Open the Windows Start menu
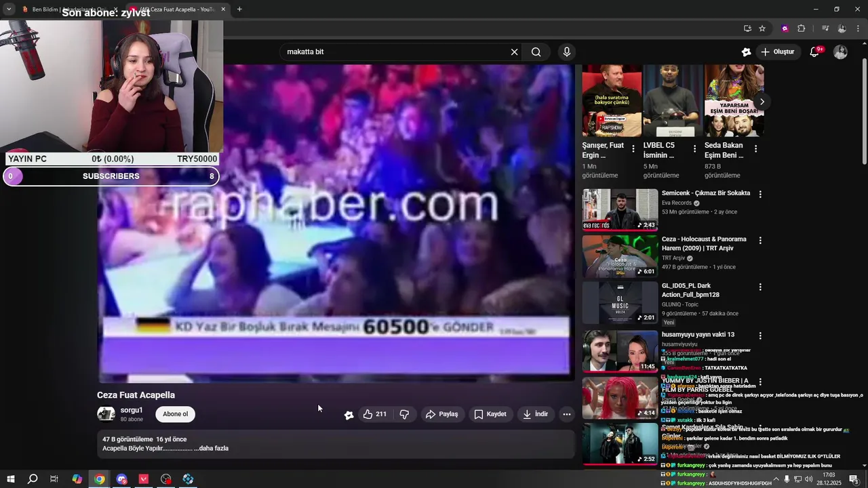Viewport: 868px width, 488px height. [11, 479]
